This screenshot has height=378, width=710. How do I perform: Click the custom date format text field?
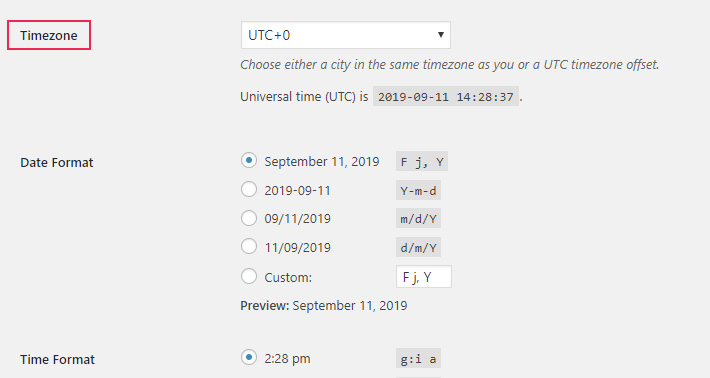point(424,277)
